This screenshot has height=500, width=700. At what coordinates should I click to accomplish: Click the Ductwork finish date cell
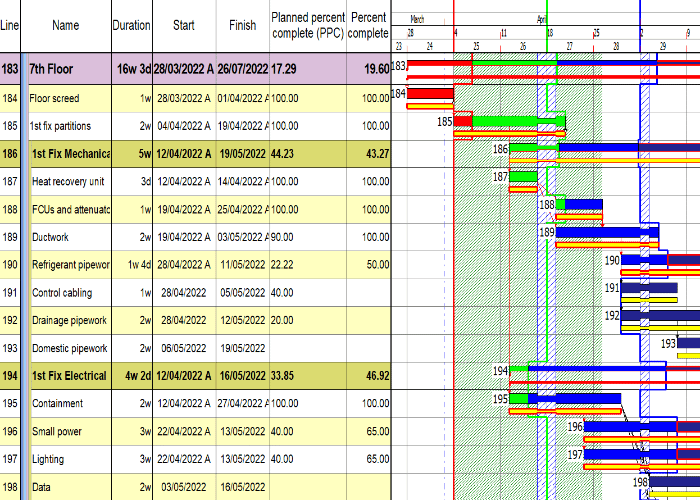point(240,237)
